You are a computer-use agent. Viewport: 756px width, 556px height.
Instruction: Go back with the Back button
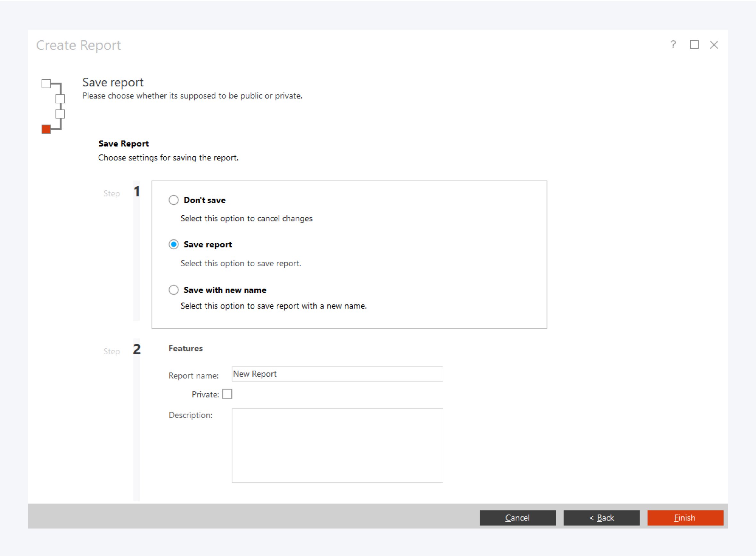[x=601, y=518]
